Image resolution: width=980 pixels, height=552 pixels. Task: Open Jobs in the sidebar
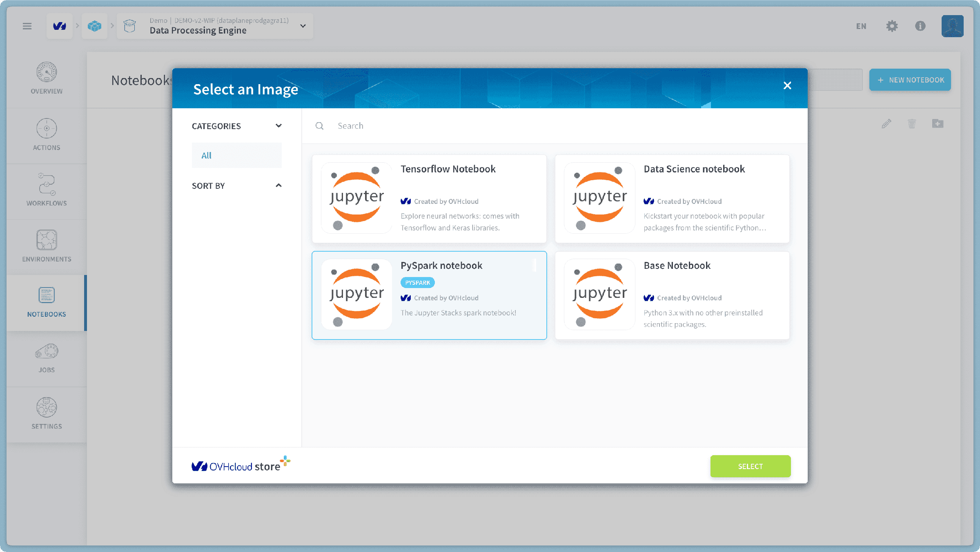click(47, 359)
